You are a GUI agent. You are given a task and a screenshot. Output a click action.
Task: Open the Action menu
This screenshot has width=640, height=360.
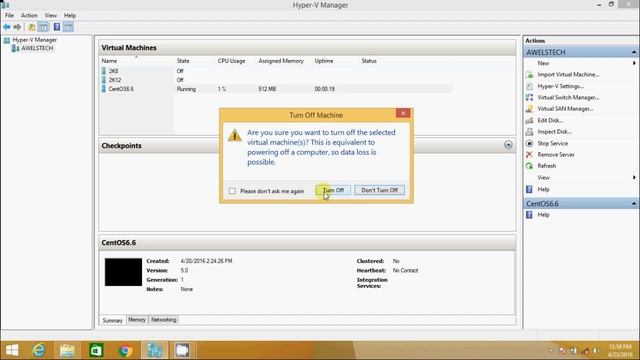click(29, 16)
